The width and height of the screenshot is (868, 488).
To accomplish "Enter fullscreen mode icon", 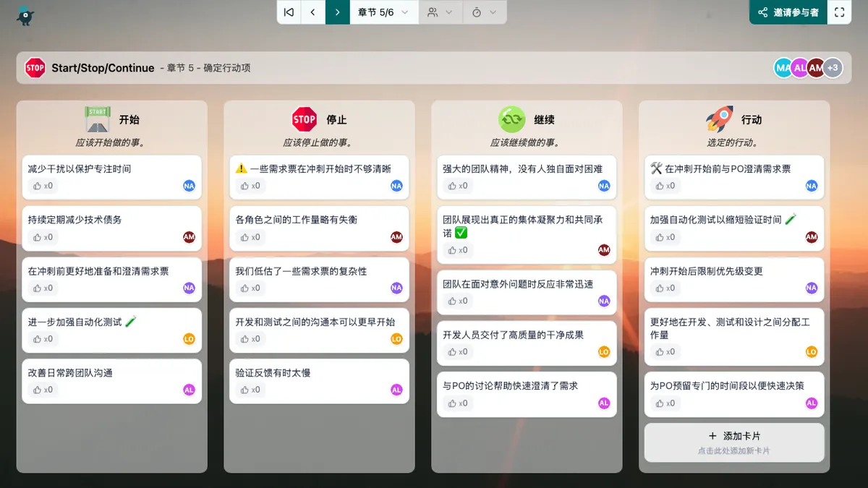I will tap(839, 12).
